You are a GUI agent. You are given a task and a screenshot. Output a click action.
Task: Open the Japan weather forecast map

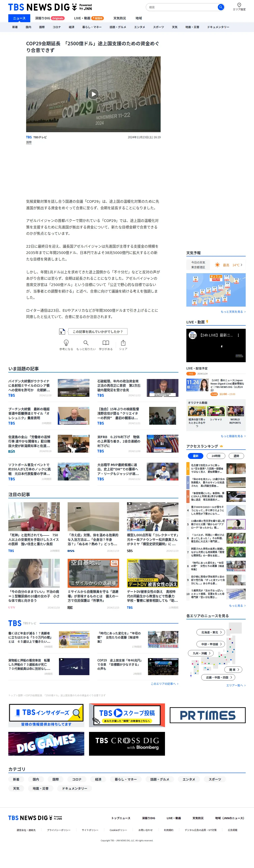[216, 290]
